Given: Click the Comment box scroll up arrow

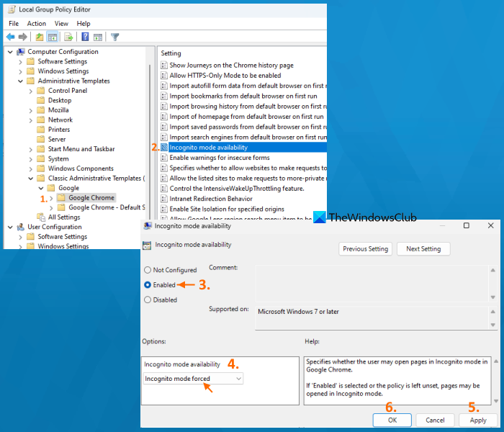Looking at the screenshot, I should (x=492, y=270).
